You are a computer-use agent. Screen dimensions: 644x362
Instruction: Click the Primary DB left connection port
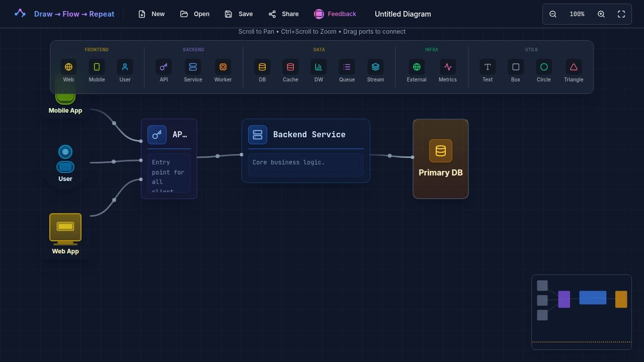413,157
